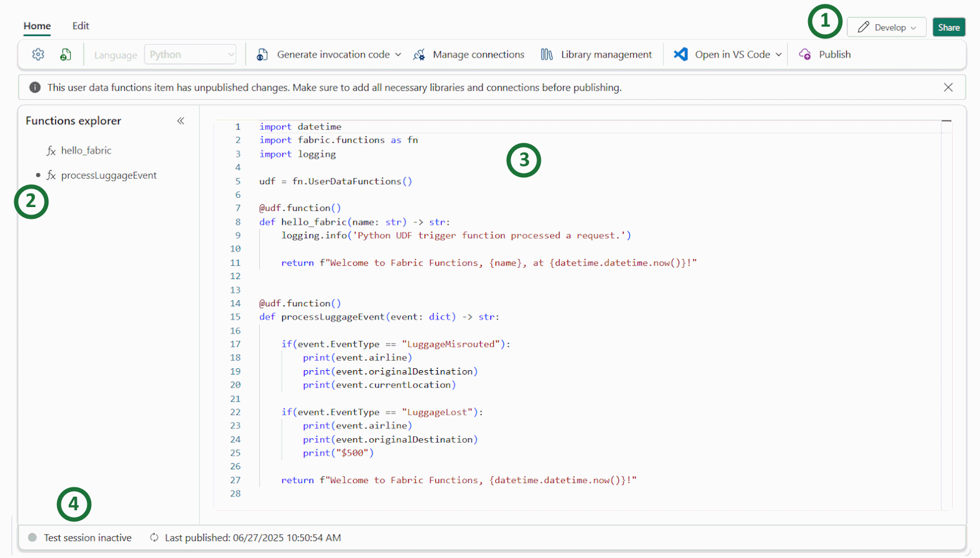The image size is (980, 558).
Task: Click the Test session inactive status indicator
Action: 81,538
